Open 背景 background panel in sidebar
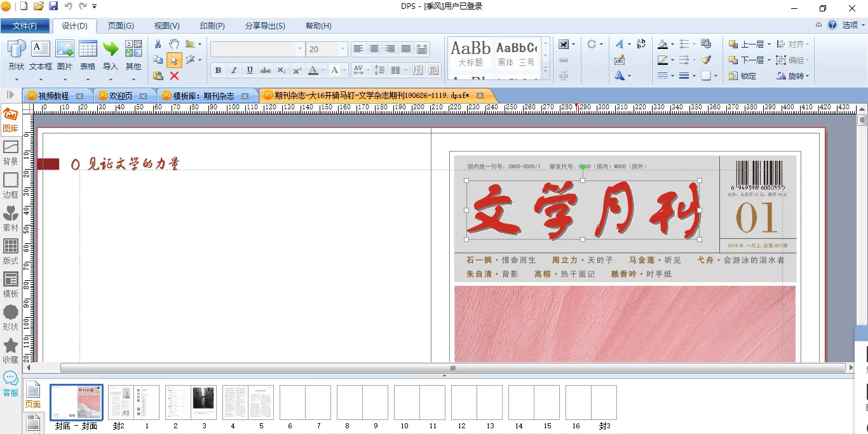868x434 pixels. [11, 153]
